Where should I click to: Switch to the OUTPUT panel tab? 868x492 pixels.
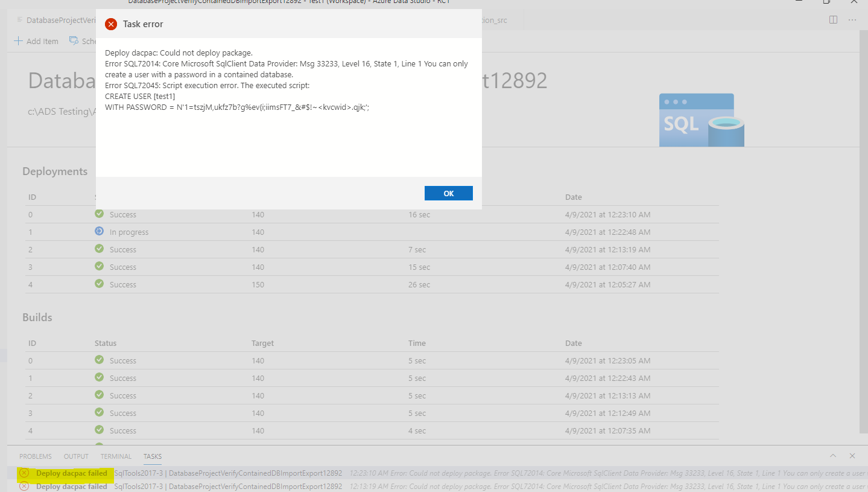coord(76,456)
